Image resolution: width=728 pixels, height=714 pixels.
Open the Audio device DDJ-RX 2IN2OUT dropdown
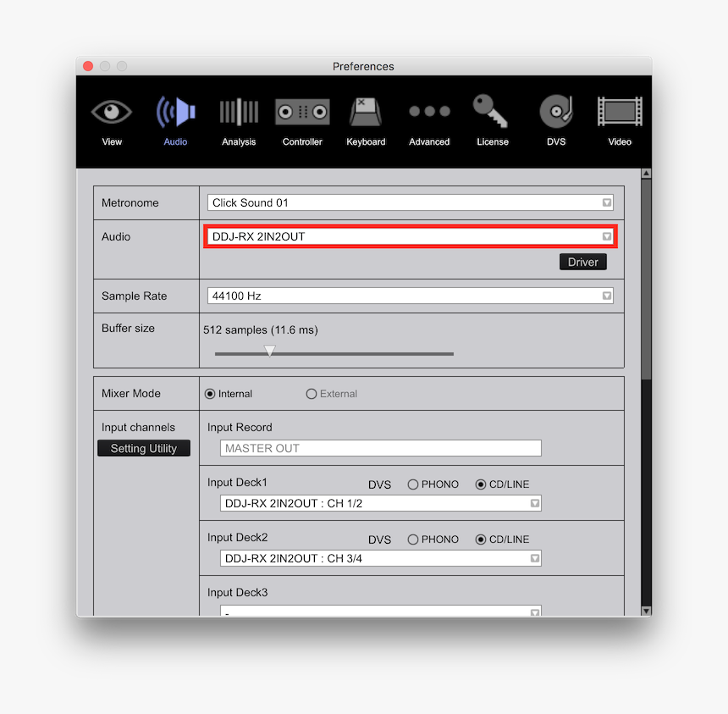click(410, 236)
